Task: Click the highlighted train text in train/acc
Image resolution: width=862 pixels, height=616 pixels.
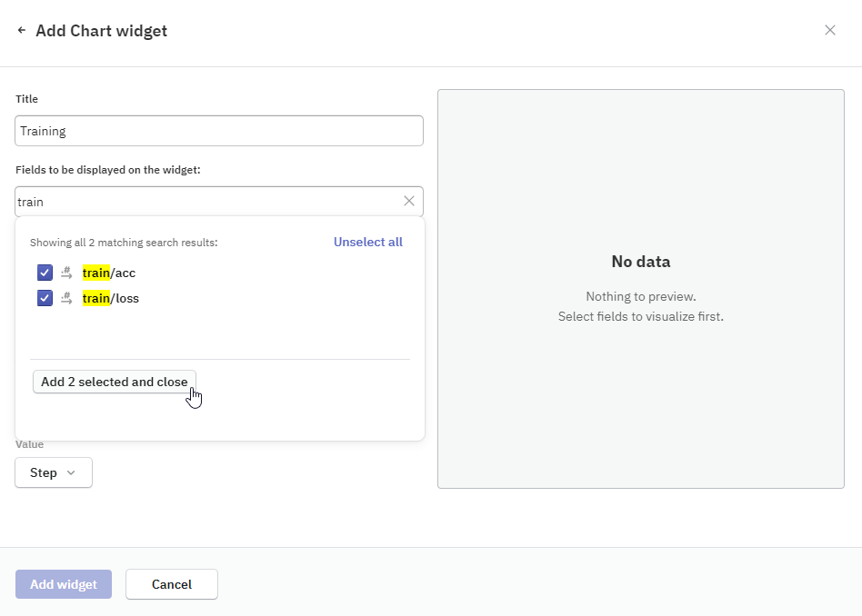Action: [96, 273]
